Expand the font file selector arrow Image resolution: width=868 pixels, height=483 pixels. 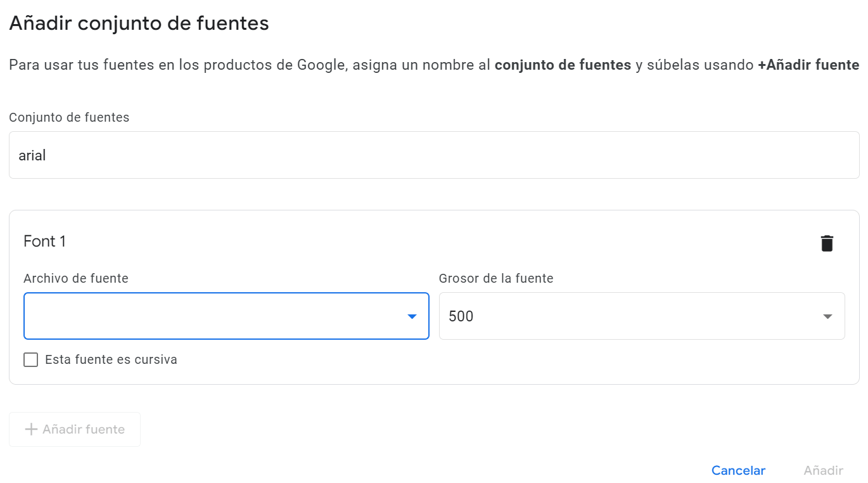(x=412, y=316)
